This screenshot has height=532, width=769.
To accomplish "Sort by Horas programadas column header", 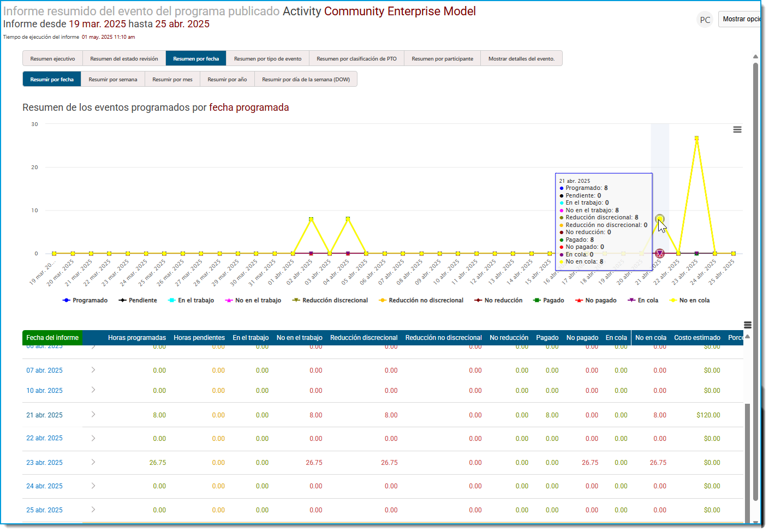I will (x=137, y=338).
